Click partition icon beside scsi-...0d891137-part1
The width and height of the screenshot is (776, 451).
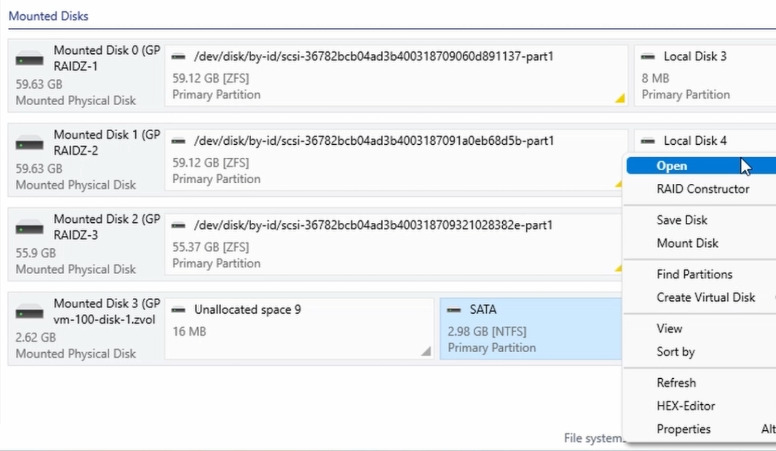[x=178, y=57]
